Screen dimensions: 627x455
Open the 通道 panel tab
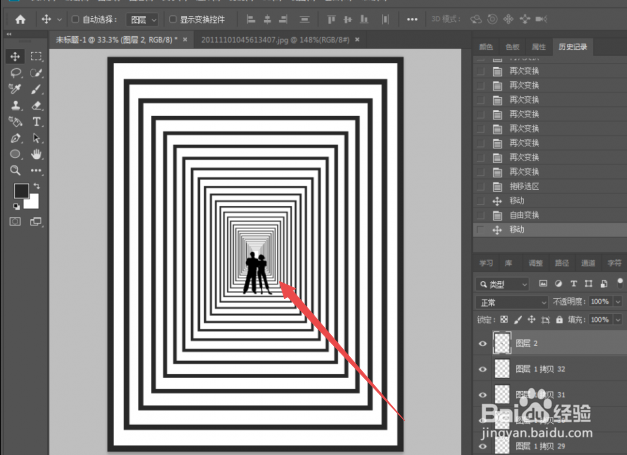(x=588, y=263)
